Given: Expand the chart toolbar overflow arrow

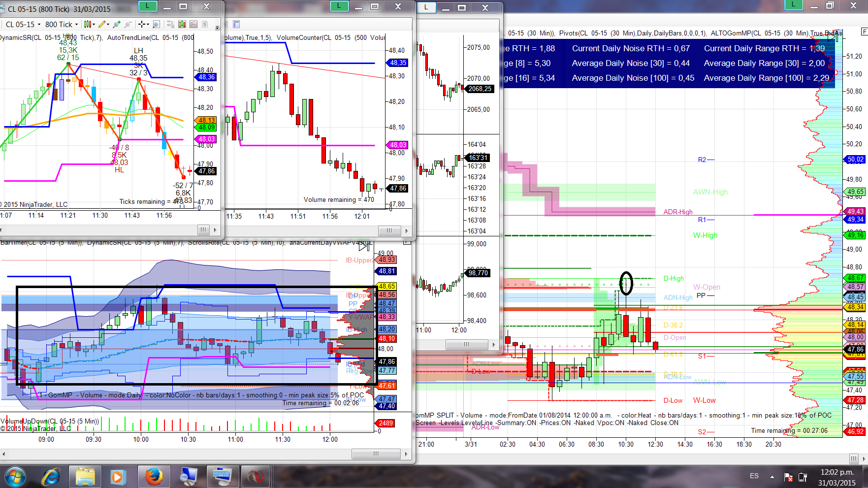Looking at the screenshot, I should click(x=217, y=27).
